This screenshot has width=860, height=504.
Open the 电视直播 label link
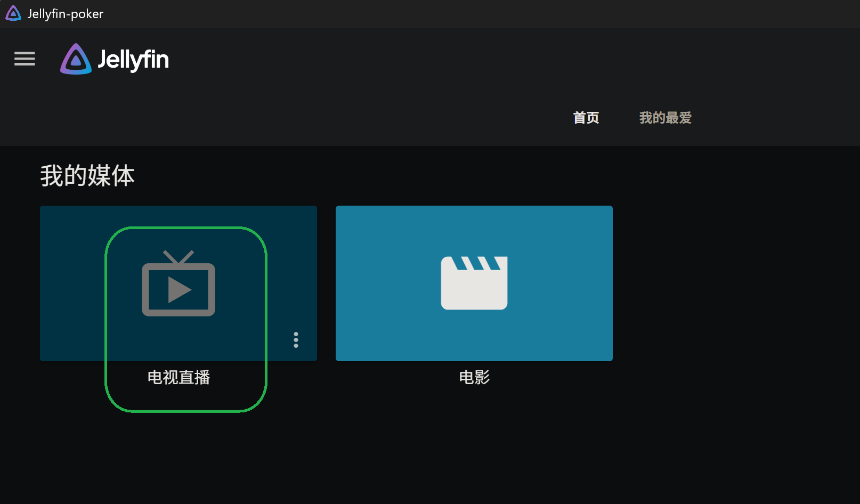[179, 377]
